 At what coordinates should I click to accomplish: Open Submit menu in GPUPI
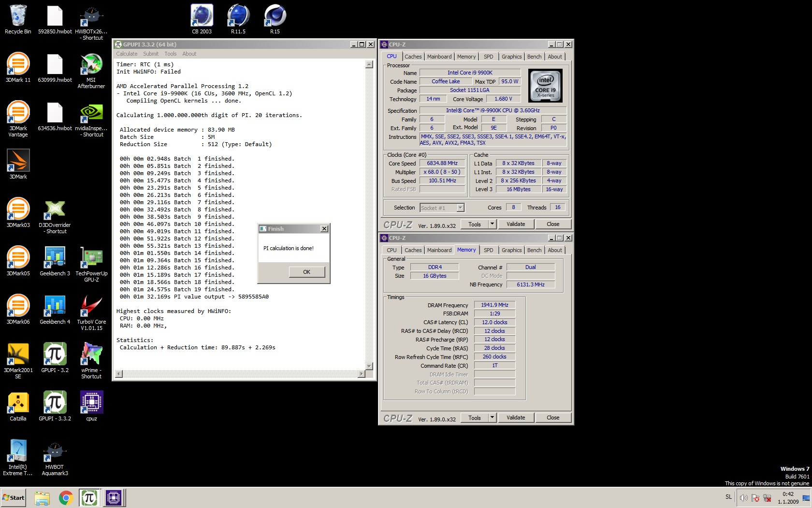click(x=151, y=54)
